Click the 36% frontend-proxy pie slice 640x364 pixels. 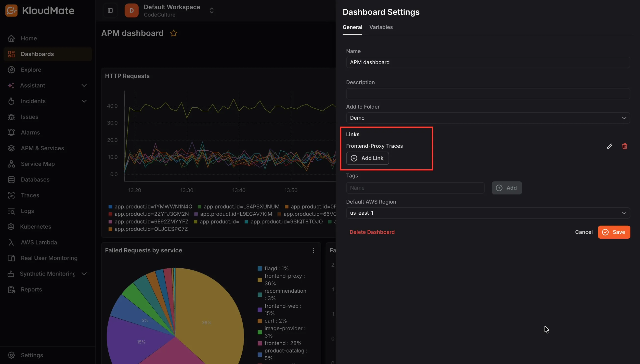[207, 323]
